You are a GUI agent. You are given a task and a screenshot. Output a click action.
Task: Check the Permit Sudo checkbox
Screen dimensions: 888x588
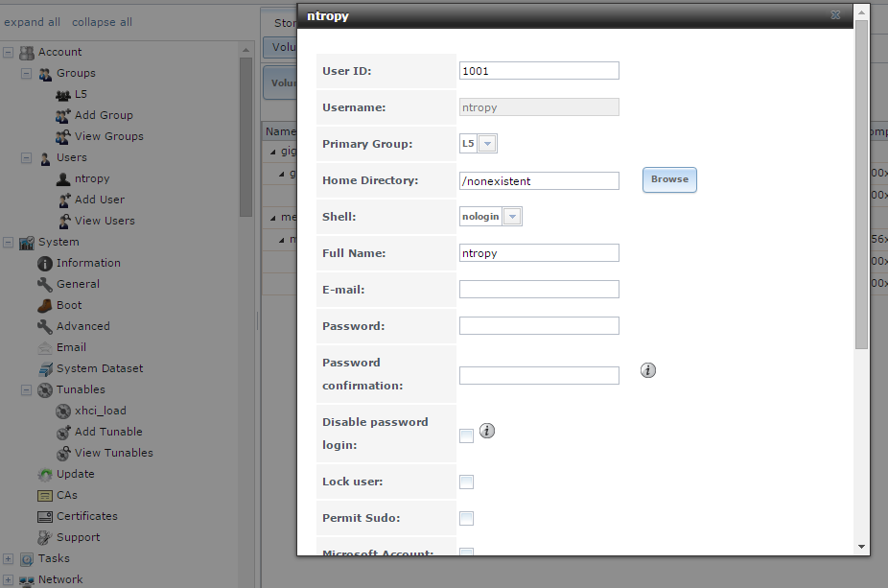coord(467,518)
